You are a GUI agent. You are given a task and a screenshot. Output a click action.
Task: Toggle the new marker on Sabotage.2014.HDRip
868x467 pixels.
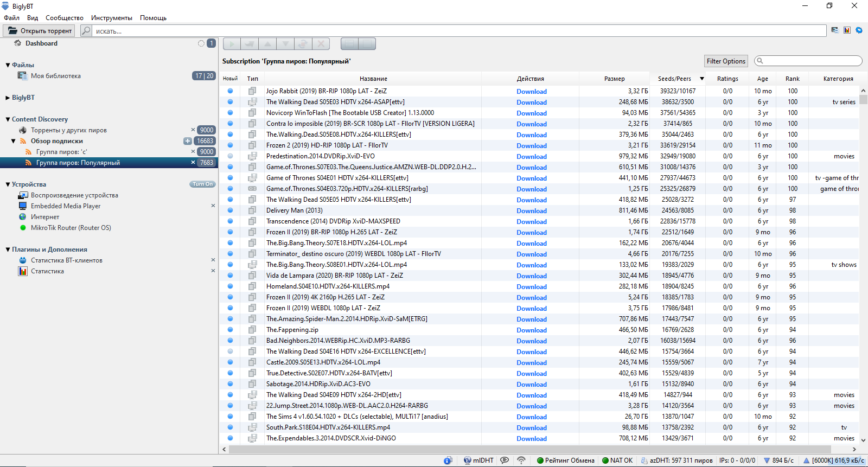(x=230, y=384)
